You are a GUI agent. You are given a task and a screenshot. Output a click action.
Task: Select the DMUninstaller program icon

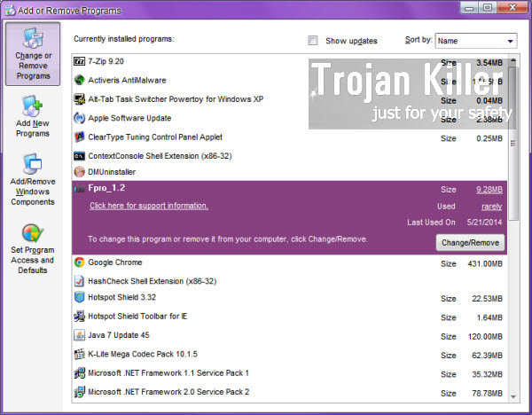tap(80, 172)
